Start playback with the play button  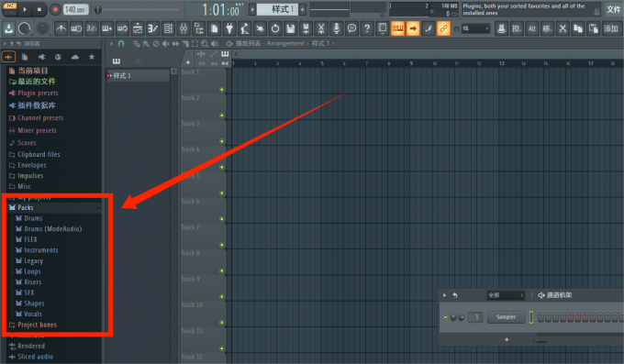(25, 9)
